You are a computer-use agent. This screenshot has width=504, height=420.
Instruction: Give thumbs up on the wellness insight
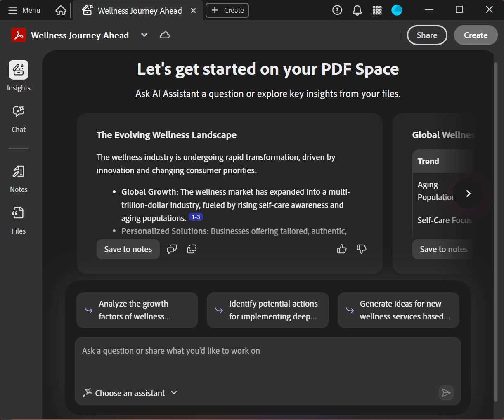point(342,249)
